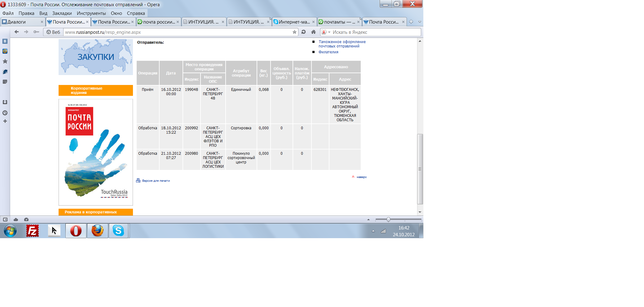Image resolution: width=644 pixels, height=307 pixels.
Task: Open the Вид menu
Action: (x=43, y=13)
